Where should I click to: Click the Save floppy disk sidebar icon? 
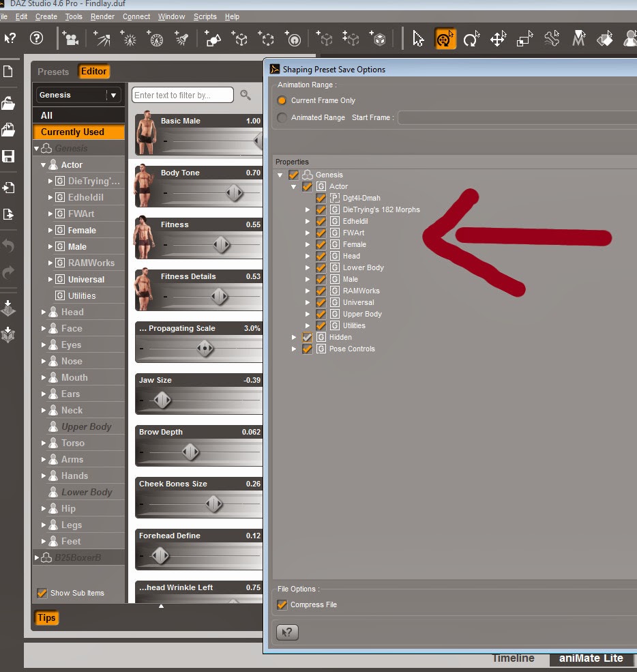pyautogui.click(x=9, y=156)
